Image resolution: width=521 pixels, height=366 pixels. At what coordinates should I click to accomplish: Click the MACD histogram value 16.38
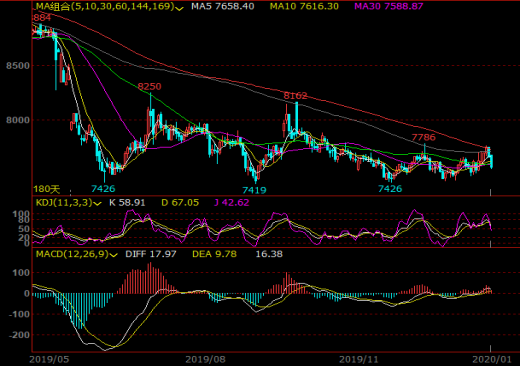tap(269, 254)
